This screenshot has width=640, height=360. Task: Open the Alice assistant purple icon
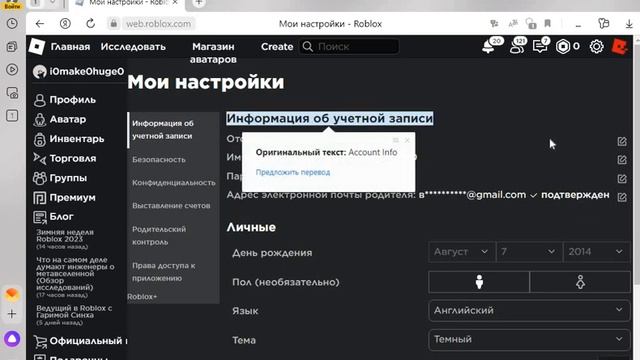(x=12, y=338)
